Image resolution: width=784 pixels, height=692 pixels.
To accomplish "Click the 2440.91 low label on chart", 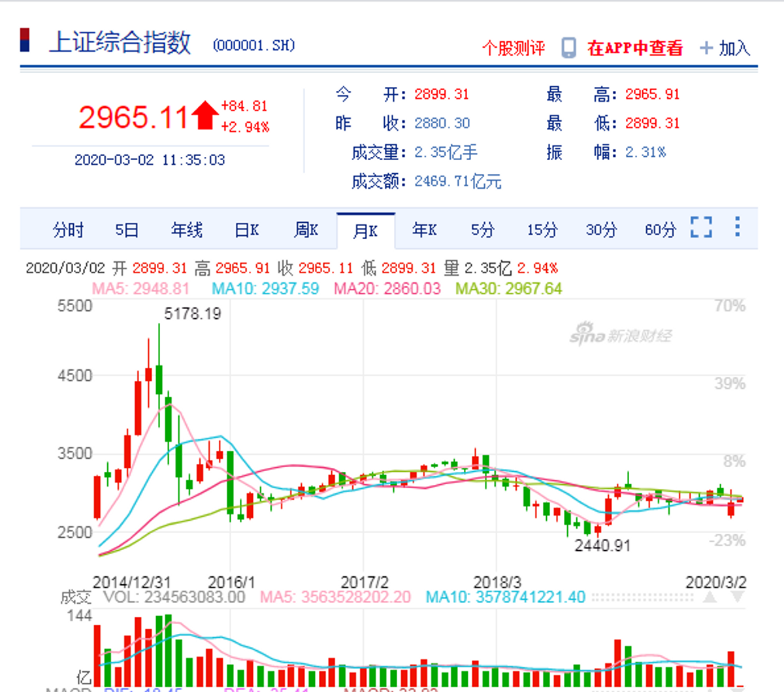I will [x=602, y=546].
